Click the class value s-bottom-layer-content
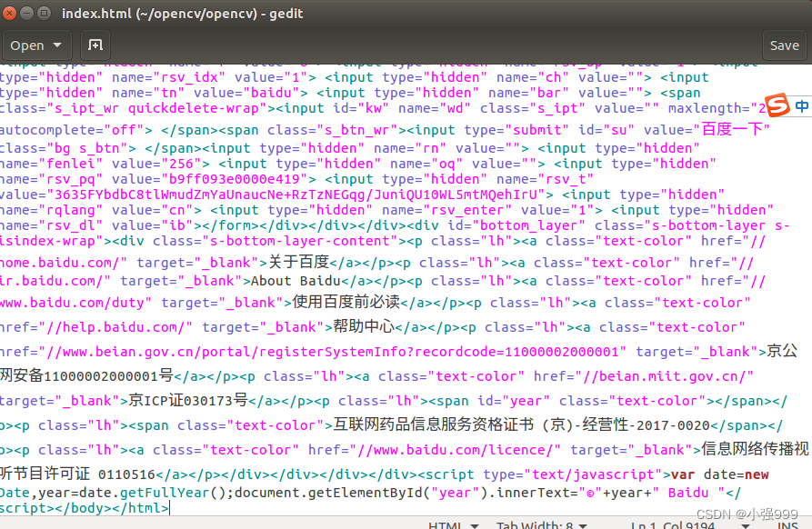Screen dimensions: 812x529 (300, 241)
